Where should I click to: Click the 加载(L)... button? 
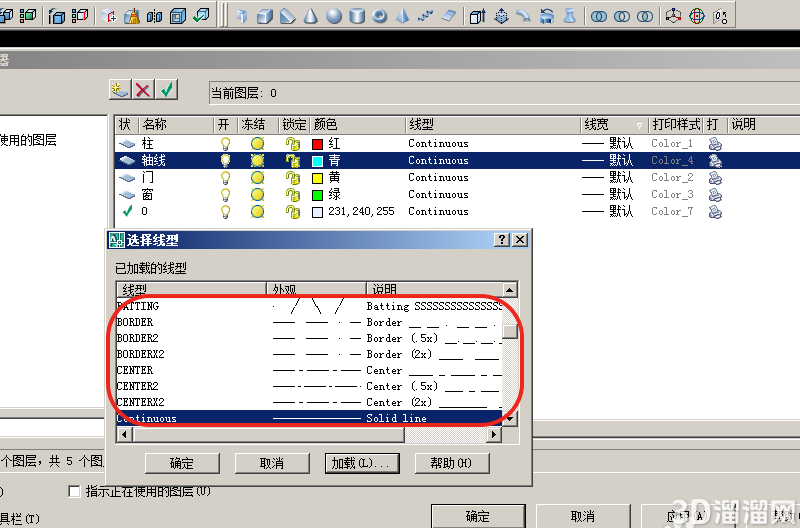point(362,463)
